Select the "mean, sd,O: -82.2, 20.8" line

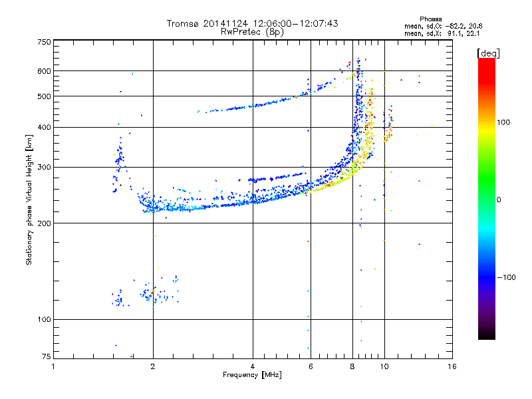(443, 26)
